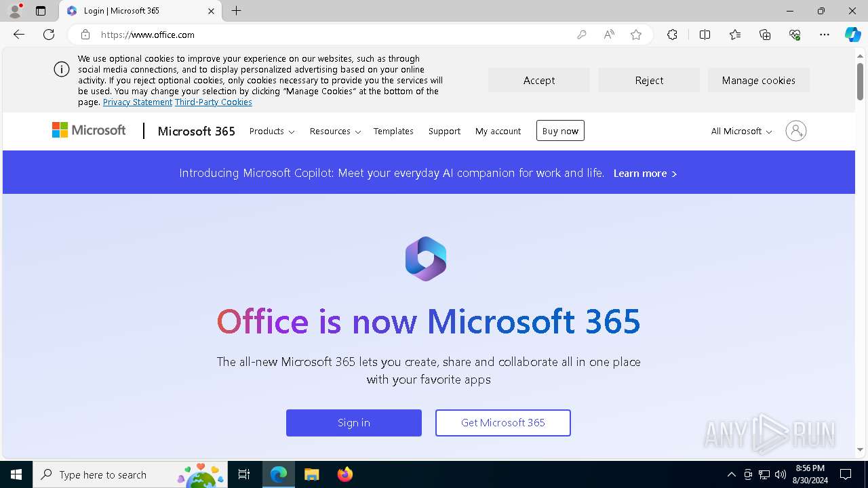Open notification center icon
The width and height of the screenshot is (868, 488).
pos(846,474)
